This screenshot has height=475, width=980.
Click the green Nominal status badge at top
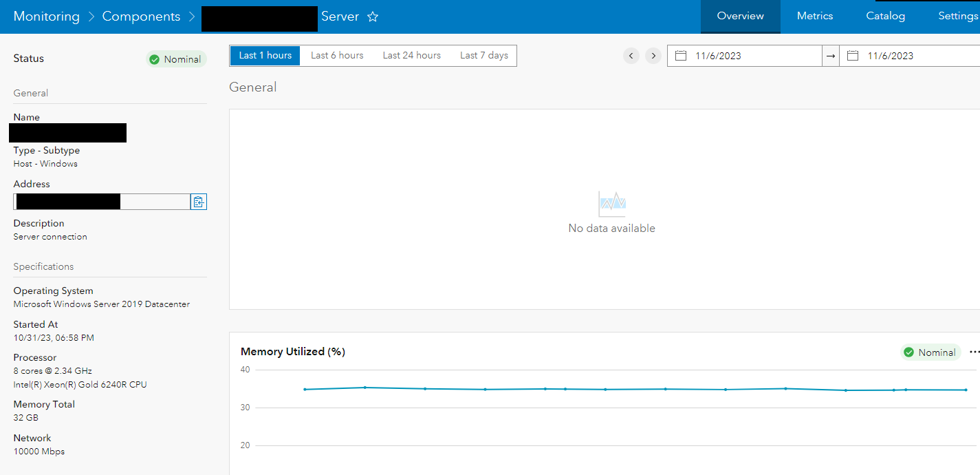click(x=176, y=59)
